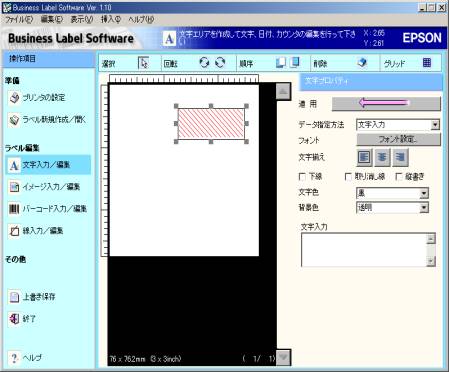Open printer settings (プリンタの設定) icon
Image resolution: width=449 pixels, height=372 pixels.
click(14, 98)
